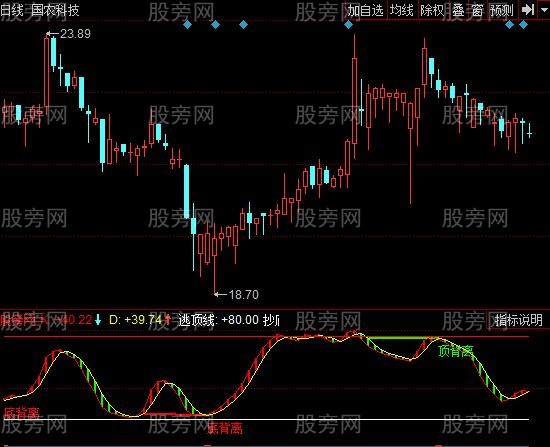Click the 逃顶线 +80.00 indicator readout
The image size is (550, 447).
click(x=218, y=320)
